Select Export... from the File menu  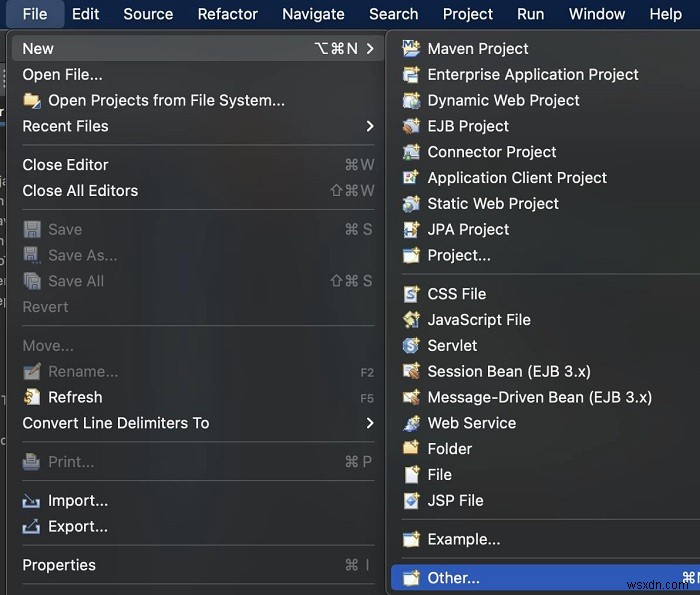[78, 527]
